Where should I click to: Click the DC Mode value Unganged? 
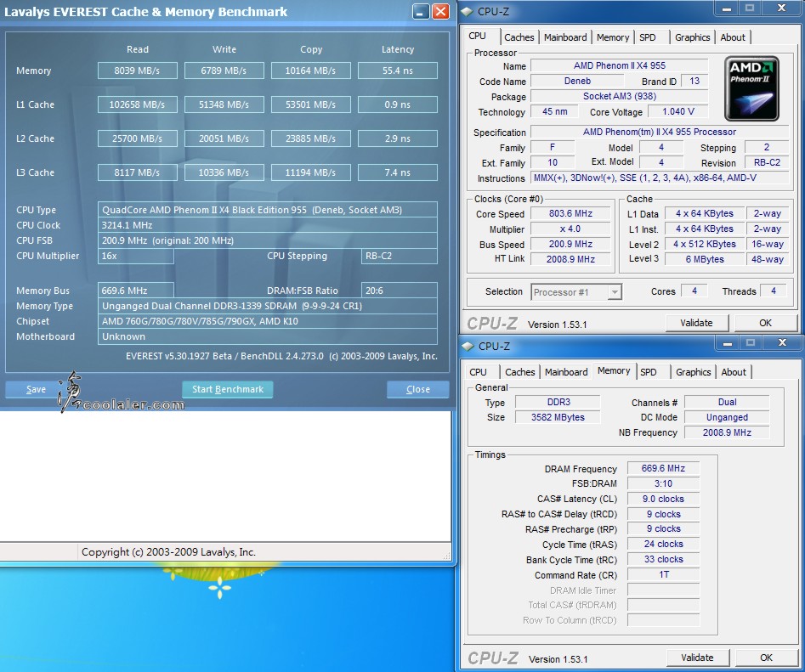point(727,418)
